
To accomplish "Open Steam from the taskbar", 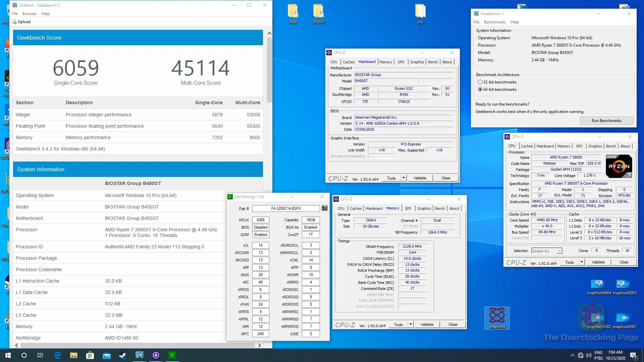I will click(123, 355).
